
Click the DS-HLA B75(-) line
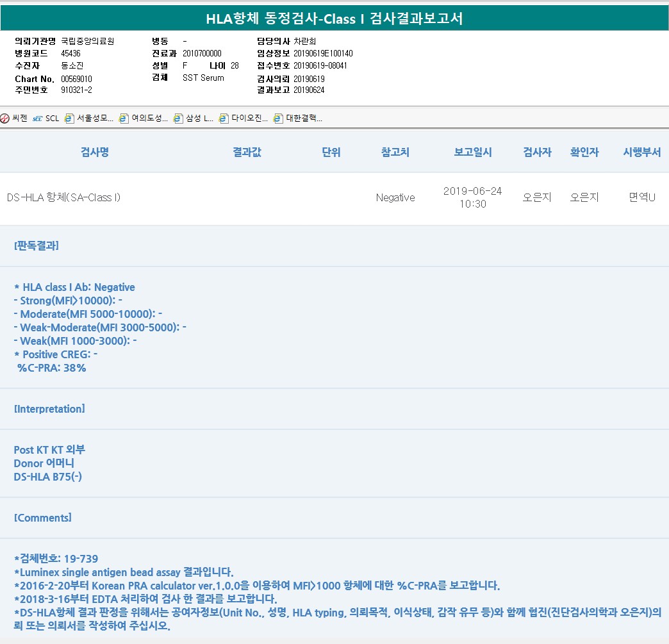pos(48,477)
